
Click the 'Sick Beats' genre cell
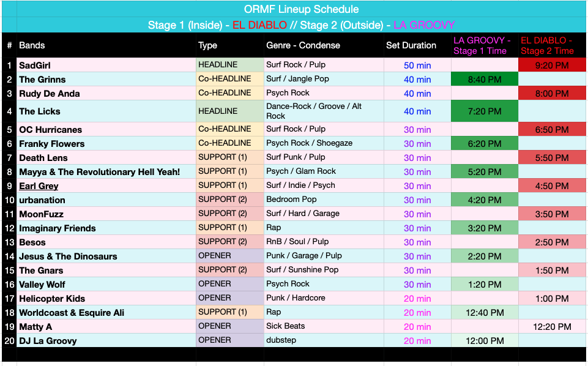(x=324, y=327)
